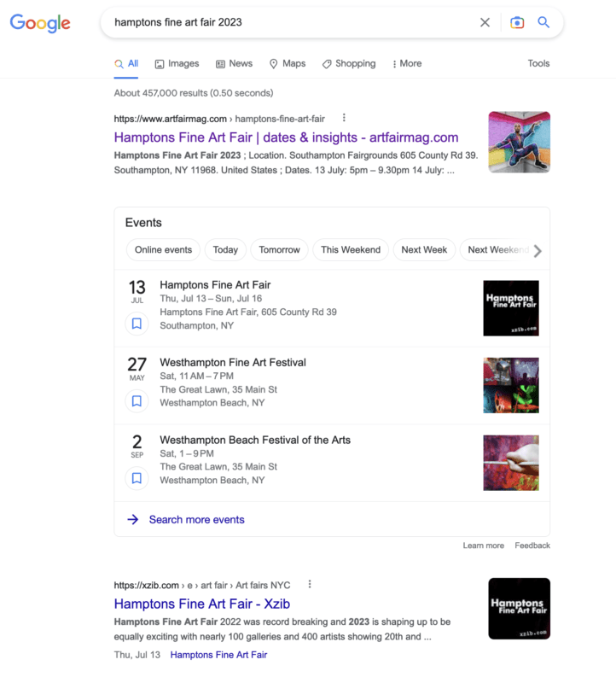This screenshot has width=616, height=683.
Task: Click Sat, 11 AM – 7 PM time text
Action: (197, 376)
